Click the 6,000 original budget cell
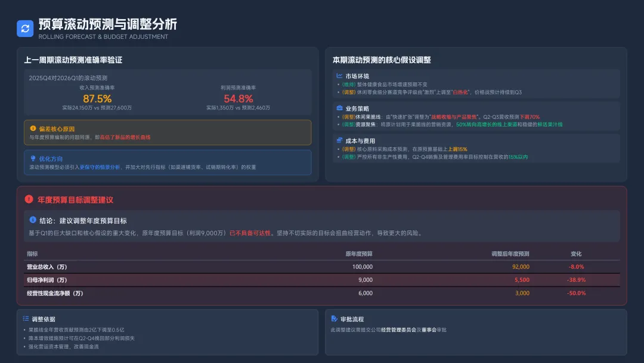The width and height of the screenshot is (644, 363). (366, 293)
